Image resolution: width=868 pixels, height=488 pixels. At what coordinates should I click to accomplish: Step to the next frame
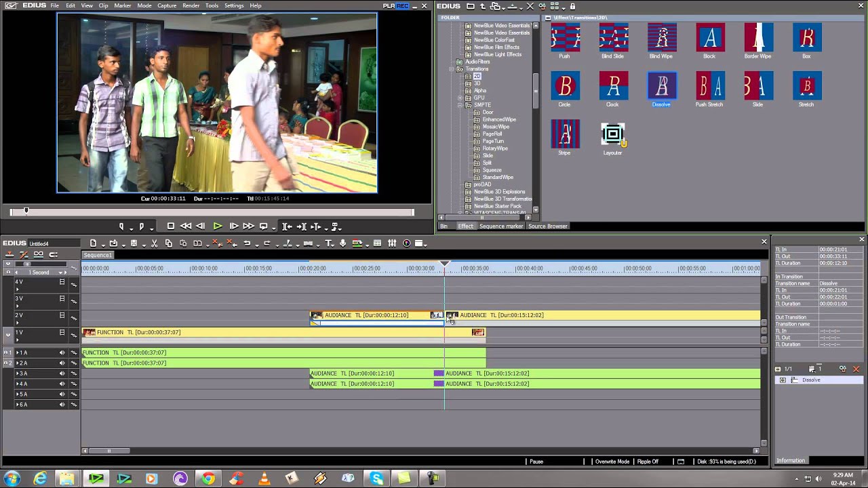233,226
